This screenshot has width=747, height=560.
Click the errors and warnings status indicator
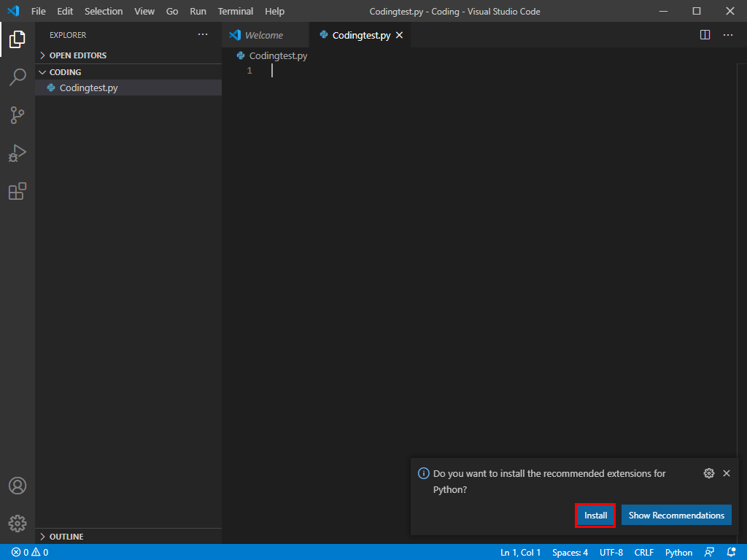[29, 553]
